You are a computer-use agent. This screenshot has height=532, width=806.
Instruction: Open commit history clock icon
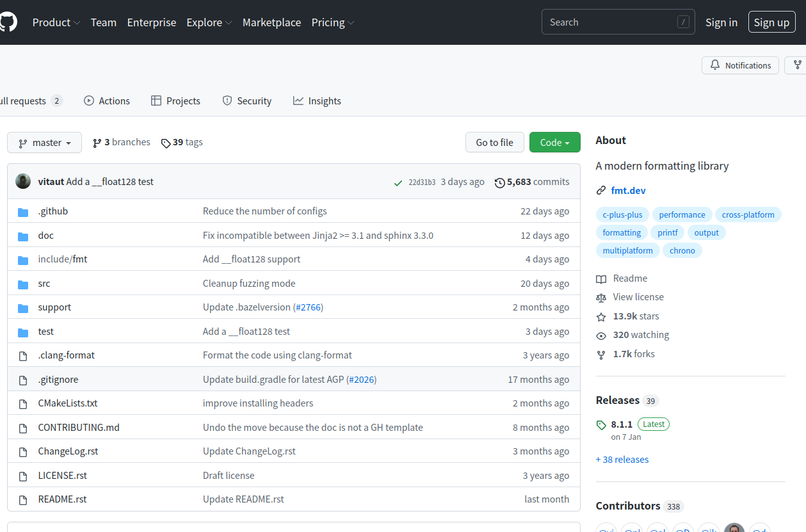pyautogui.click(x=500, y=182)
